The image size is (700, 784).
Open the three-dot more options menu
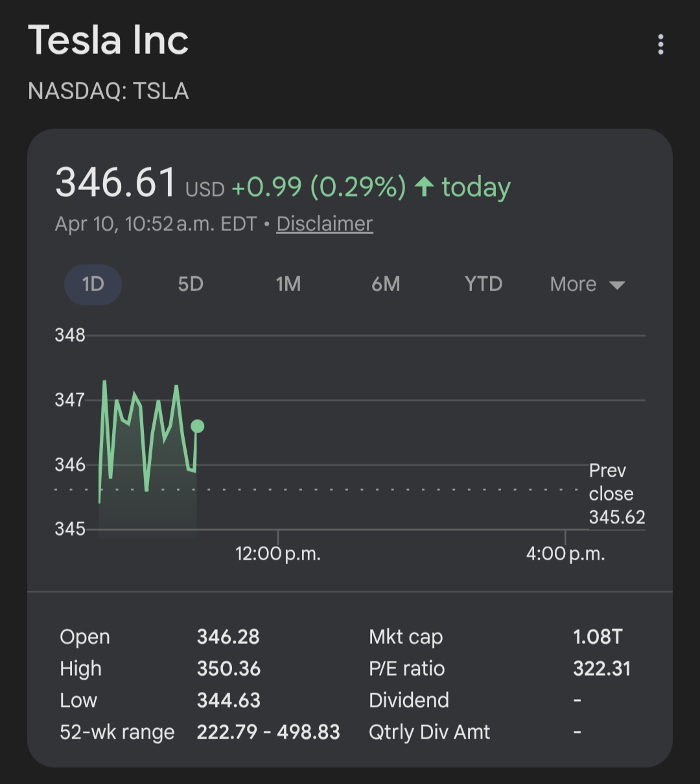tap(660, 44)
